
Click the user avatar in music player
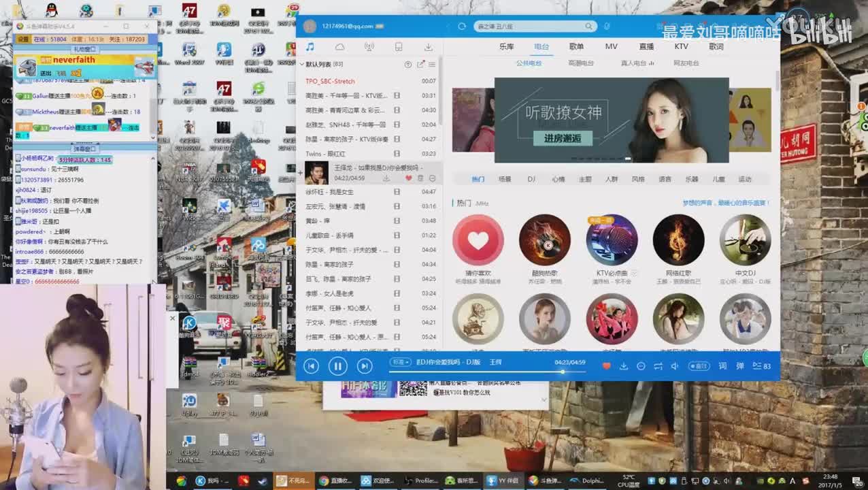point(310,26)
